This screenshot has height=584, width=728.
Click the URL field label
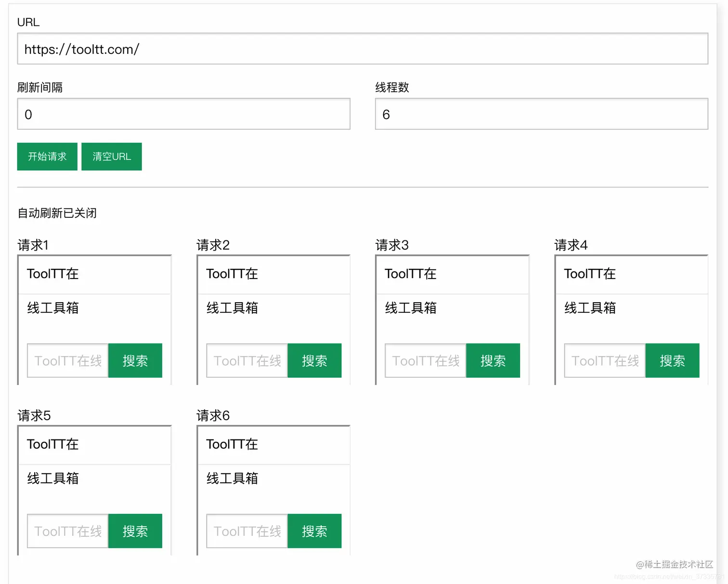point(28,22)
